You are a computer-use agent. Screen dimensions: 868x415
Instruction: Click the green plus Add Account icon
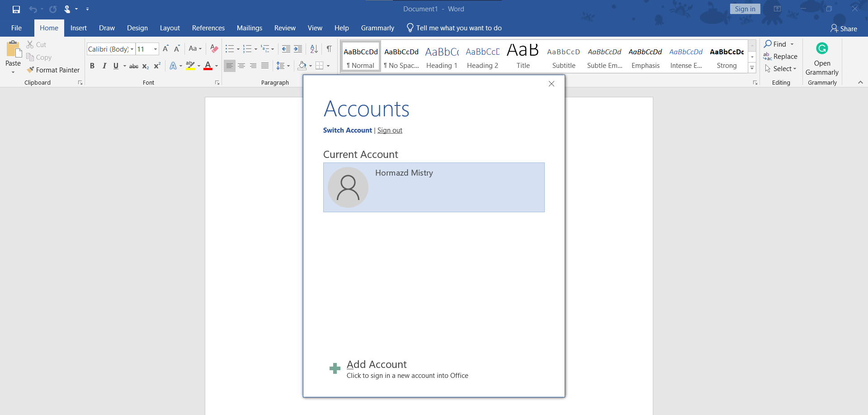335,368
